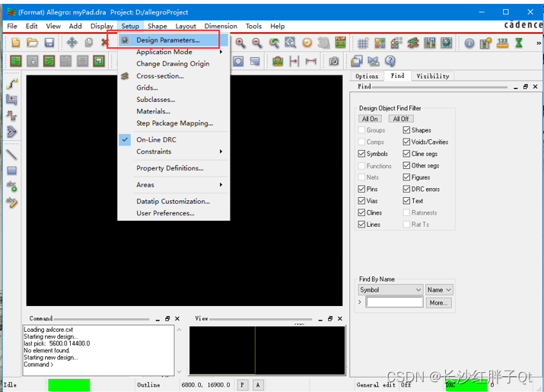Toggle the Lines checkbox

pos(361,225)
